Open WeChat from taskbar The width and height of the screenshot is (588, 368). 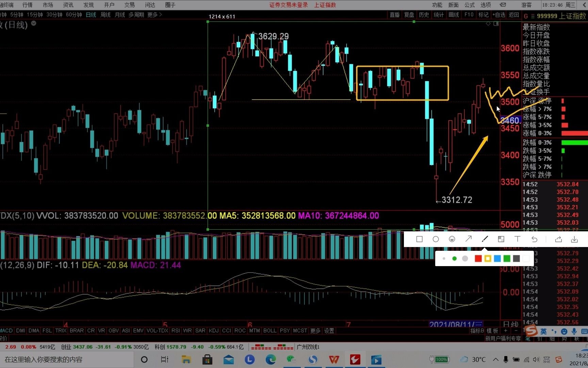click(292, 359)
